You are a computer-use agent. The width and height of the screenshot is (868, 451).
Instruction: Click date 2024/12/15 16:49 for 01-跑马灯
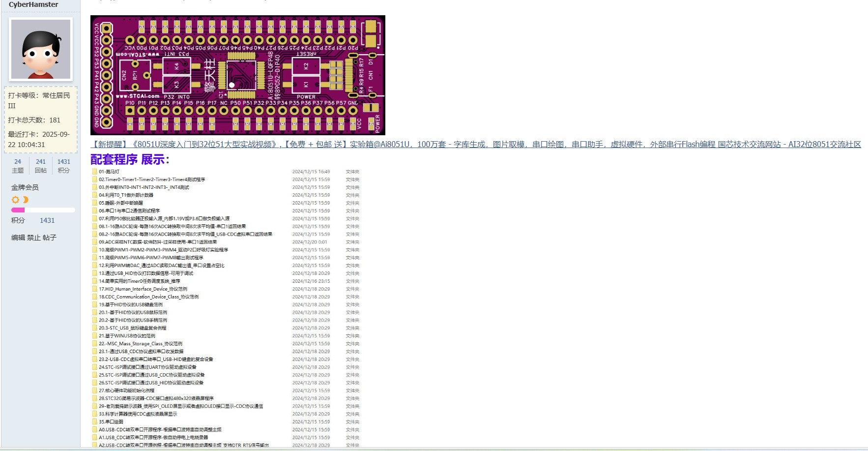(x=311, y=172)
